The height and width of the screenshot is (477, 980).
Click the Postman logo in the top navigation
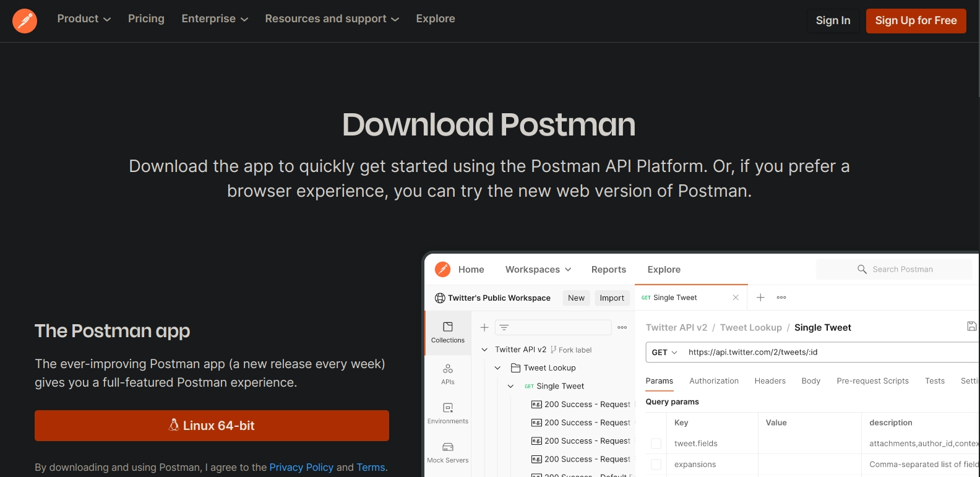[x=25, y=21]
